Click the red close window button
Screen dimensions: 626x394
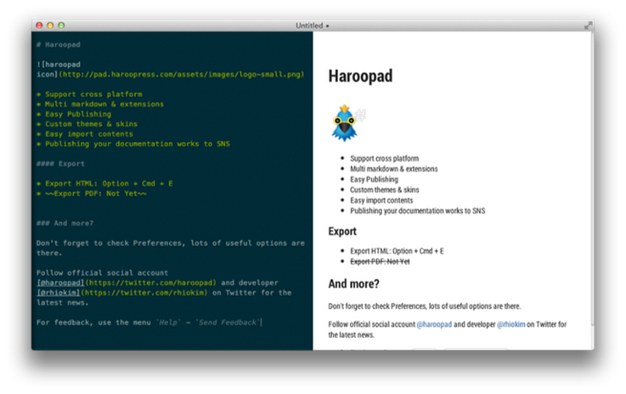[x=39, y=26]
